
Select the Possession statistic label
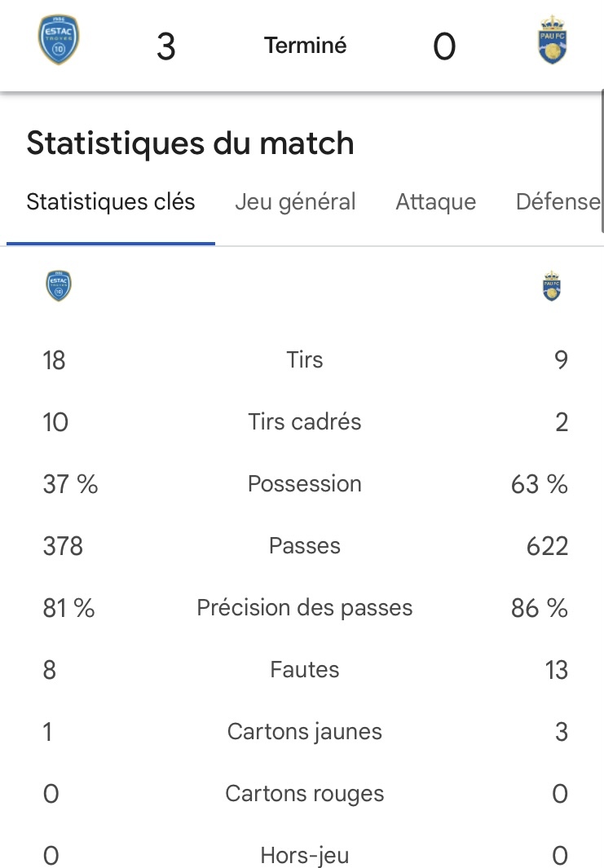pos(305,484)
